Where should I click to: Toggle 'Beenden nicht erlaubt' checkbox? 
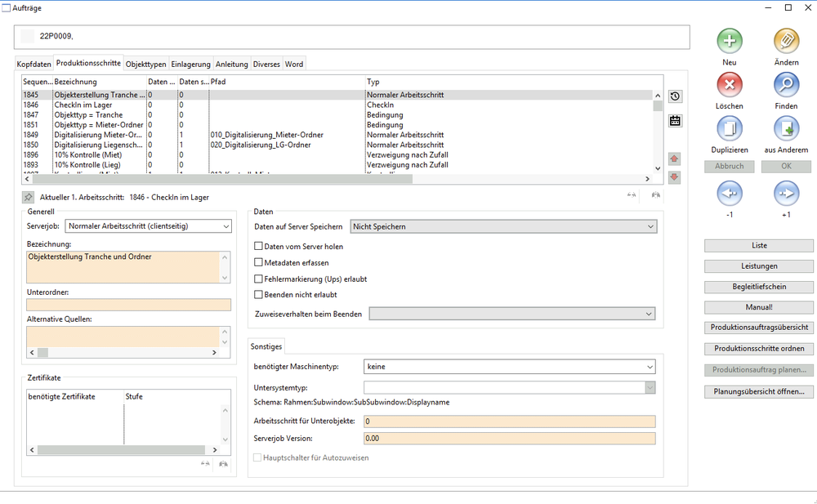click(259, 294)
